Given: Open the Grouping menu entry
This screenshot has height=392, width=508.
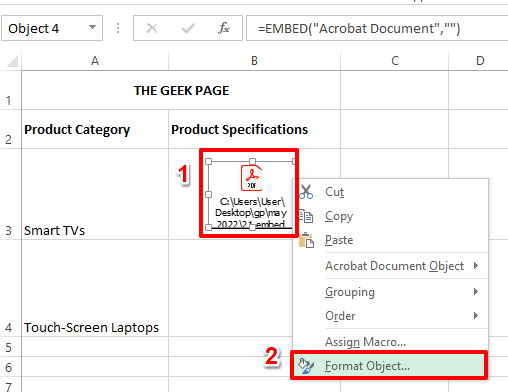Looking at the screenshot, I should point(390,292).
